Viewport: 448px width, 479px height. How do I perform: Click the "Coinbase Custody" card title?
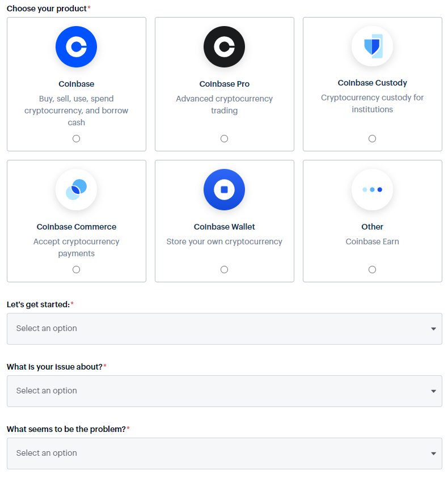coord(372,83)
